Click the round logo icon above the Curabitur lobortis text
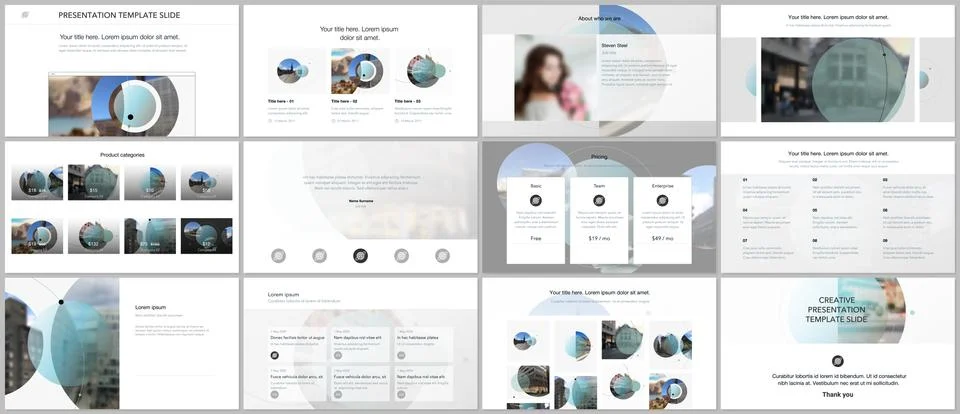This screenshot has width=960, height=414. [x=838, y=361]
